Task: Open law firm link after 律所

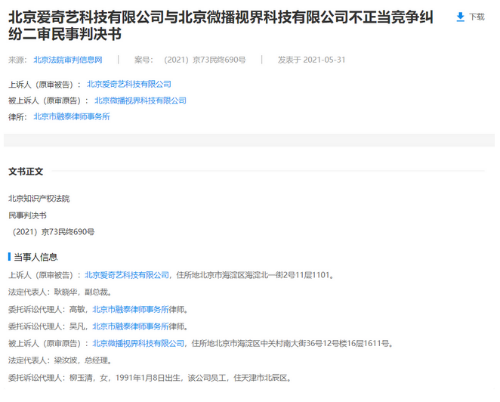Action: click(x=72, y=116)
